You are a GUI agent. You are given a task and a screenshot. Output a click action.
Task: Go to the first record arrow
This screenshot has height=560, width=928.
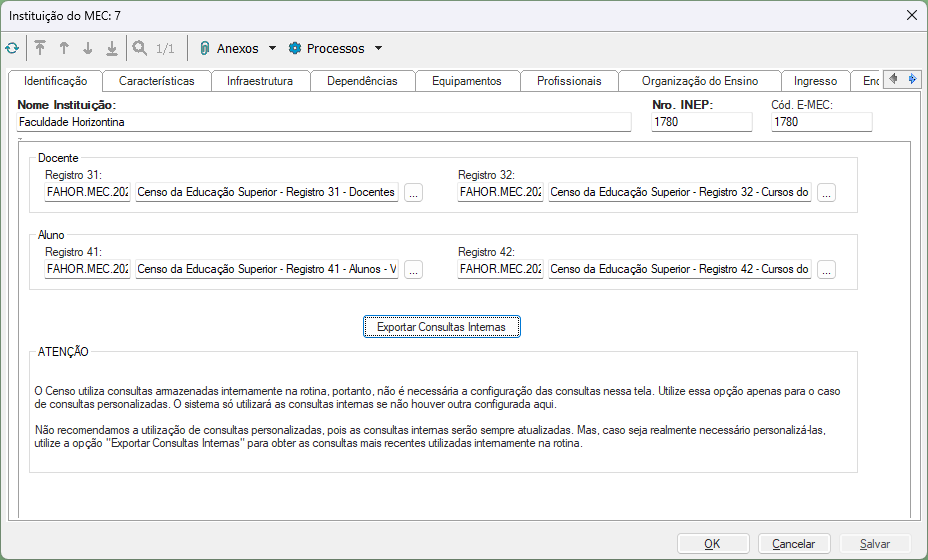[x=40, y=48]
